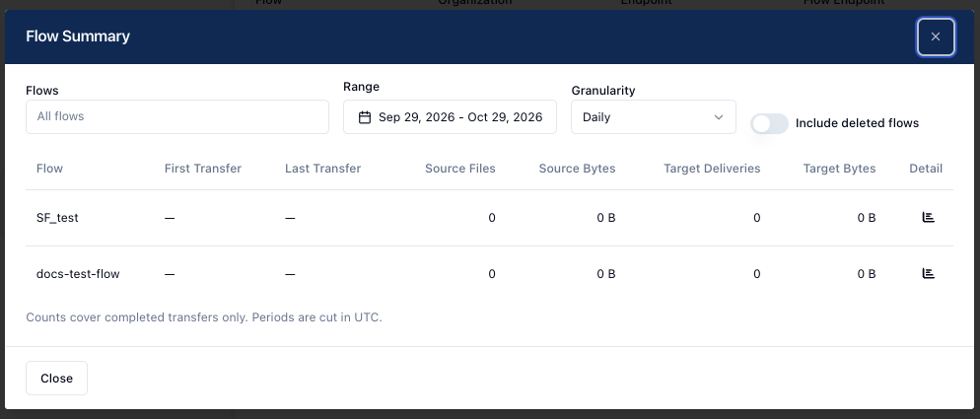Close the Flow Summary dialog with X
The width and height of the screenshot is (980, 419).
coord(936,36)
